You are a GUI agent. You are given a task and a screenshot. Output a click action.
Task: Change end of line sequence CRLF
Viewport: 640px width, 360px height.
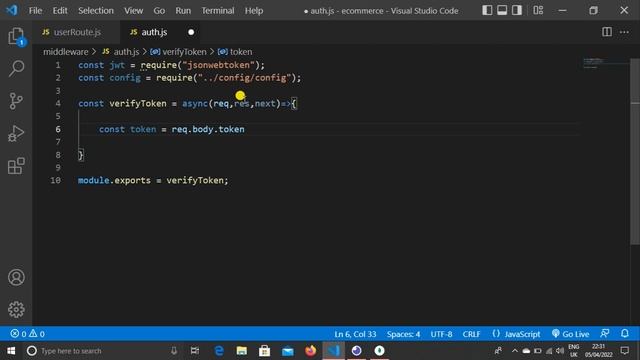(x=471, y=334)
